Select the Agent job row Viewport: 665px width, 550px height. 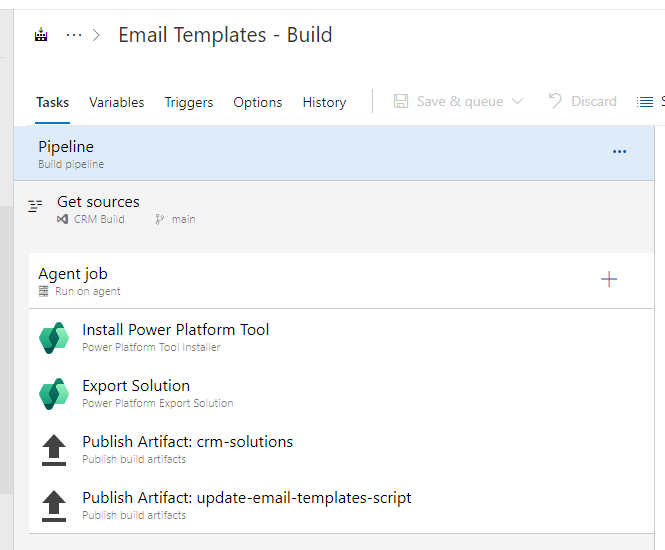tap(300, 280)
